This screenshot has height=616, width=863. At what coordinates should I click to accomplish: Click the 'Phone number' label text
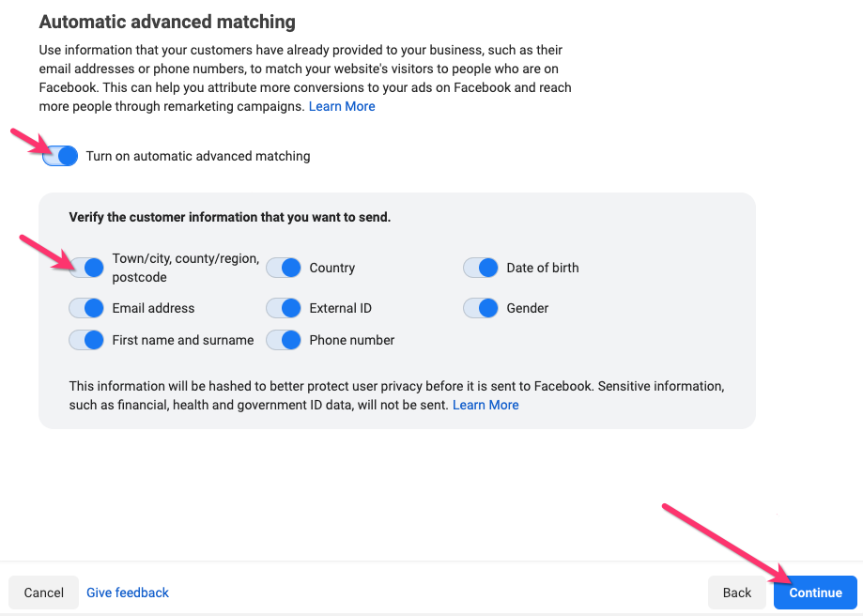pos(351,340)
